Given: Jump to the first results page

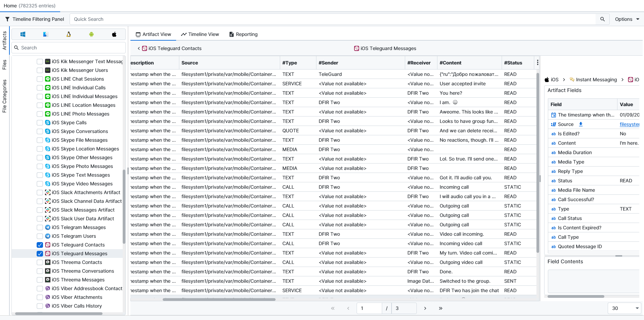Looking at the screenshot, I should click(333, 308).
